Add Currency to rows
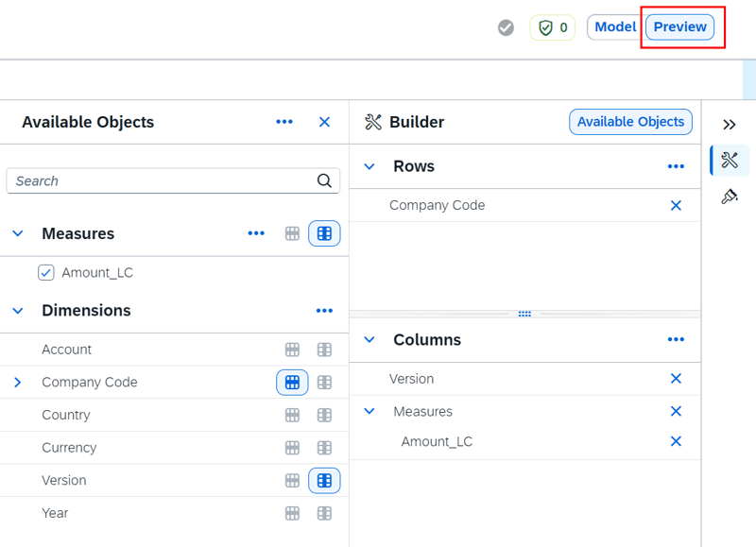756x547 pixels. (x=292, y=448)
